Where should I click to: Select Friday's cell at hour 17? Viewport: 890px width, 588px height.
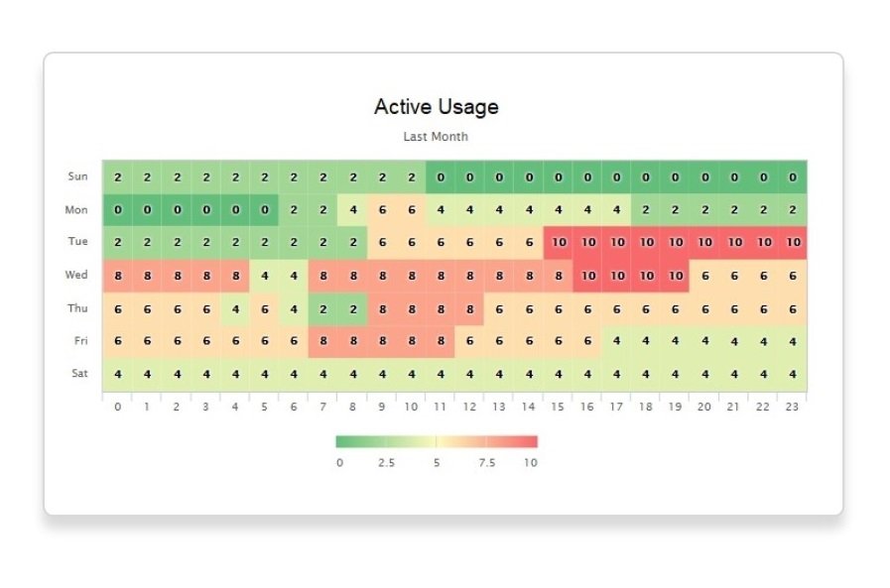click(x=616, y=341)
